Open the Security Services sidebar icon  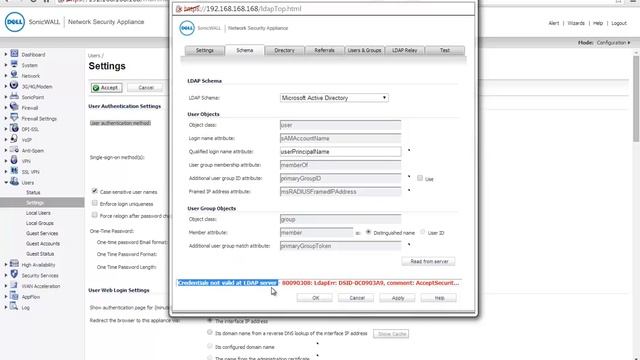[14, 274]
